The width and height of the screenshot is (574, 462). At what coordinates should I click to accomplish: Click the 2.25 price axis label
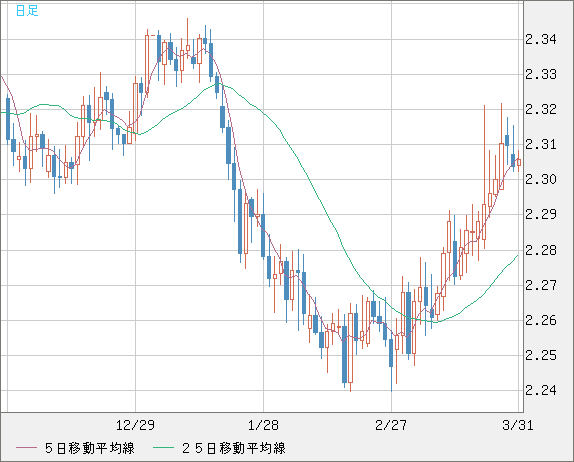click(541, 355)
